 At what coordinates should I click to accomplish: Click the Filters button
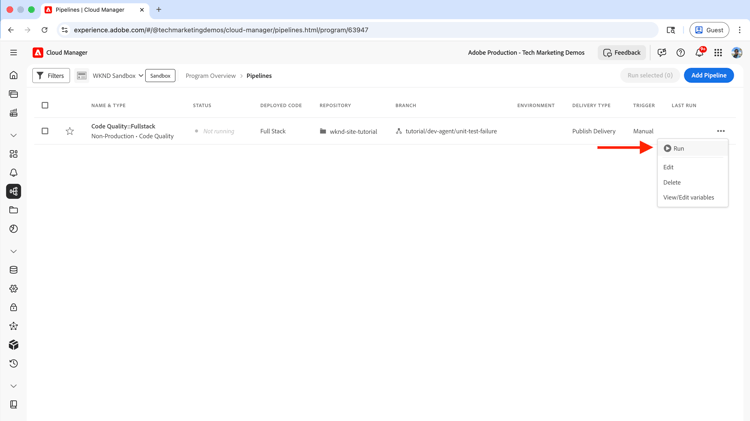pyautogui.click(x=51, y=76)
